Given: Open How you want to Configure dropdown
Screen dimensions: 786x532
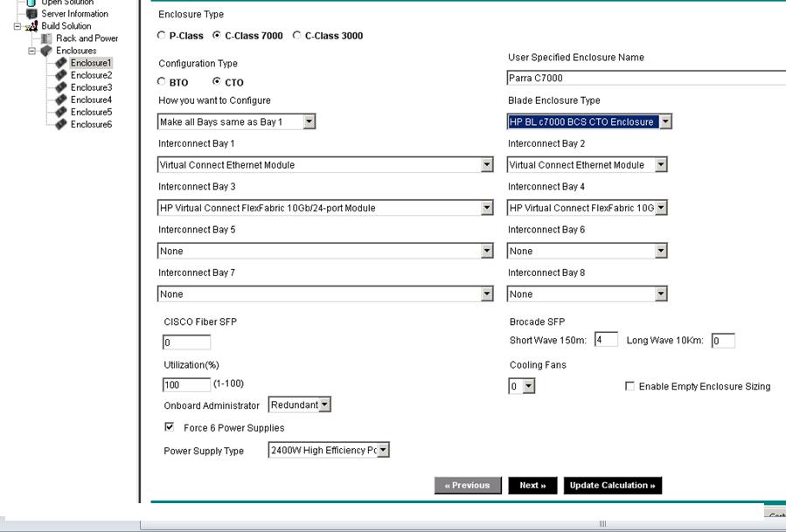Looking at the screenshot, I should click(x=236, y=121).
